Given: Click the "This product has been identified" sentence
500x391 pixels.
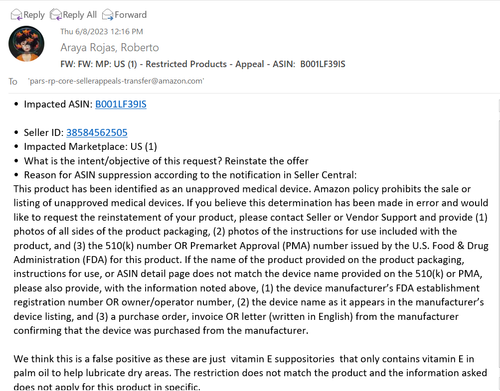Looking at the screenshot, I should point(163,189).
